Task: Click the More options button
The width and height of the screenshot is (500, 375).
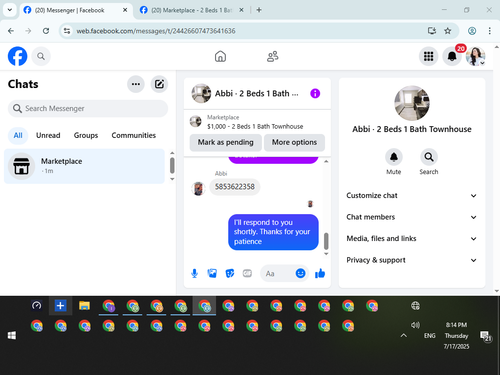Action: pos(294,142)
